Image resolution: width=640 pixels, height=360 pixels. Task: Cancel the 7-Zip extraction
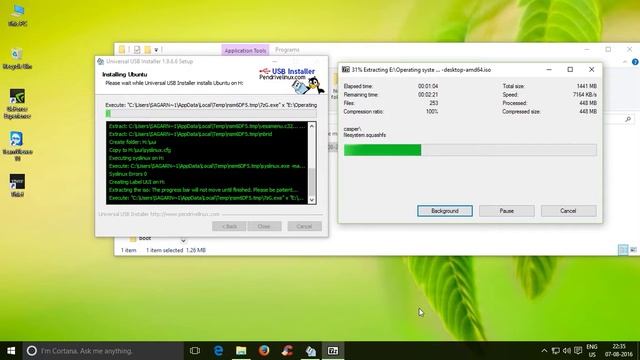click(568, 211)
